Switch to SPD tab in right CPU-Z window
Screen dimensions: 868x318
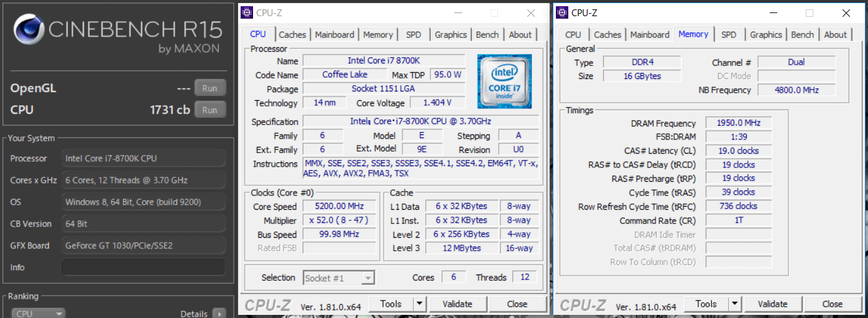(x=729, y=35)
